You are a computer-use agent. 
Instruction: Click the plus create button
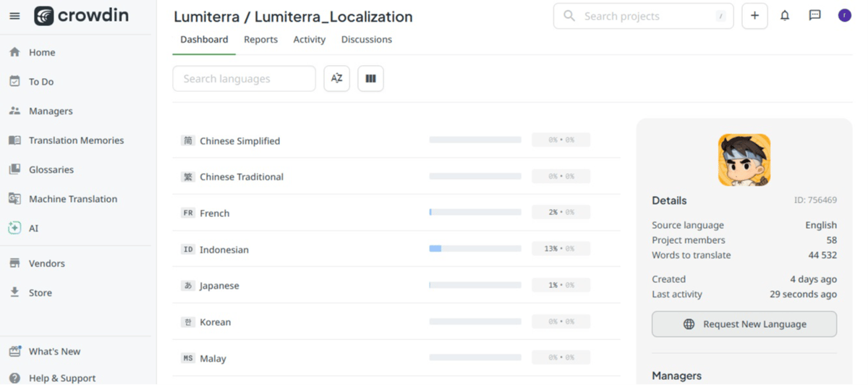point(754,16)
